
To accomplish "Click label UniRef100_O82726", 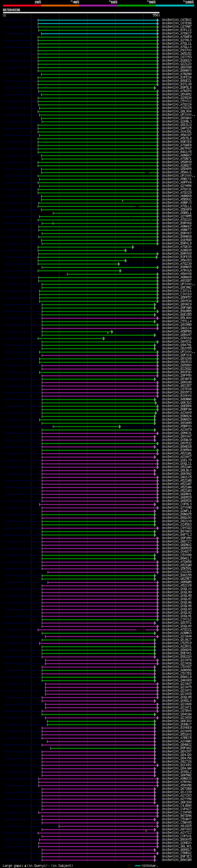I will [x=177, y=761].
